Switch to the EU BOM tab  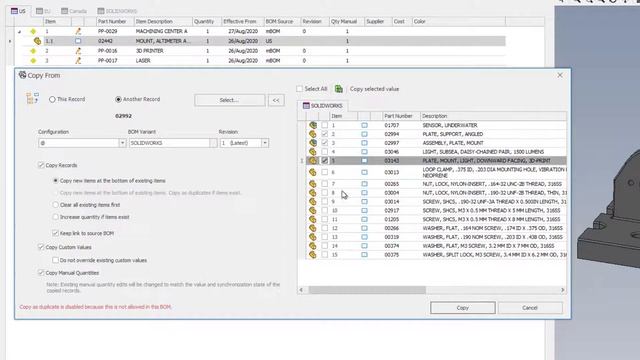coord(43,11)
